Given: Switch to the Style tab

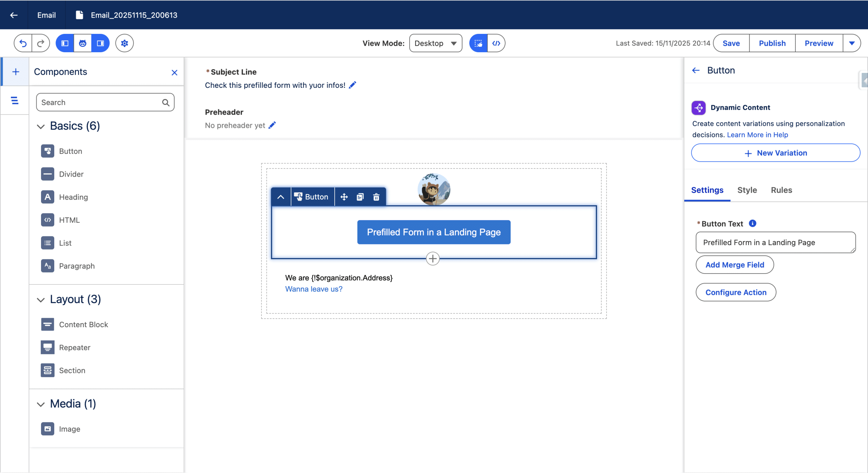Looking at the screenshot, I should tap(747, 190).
